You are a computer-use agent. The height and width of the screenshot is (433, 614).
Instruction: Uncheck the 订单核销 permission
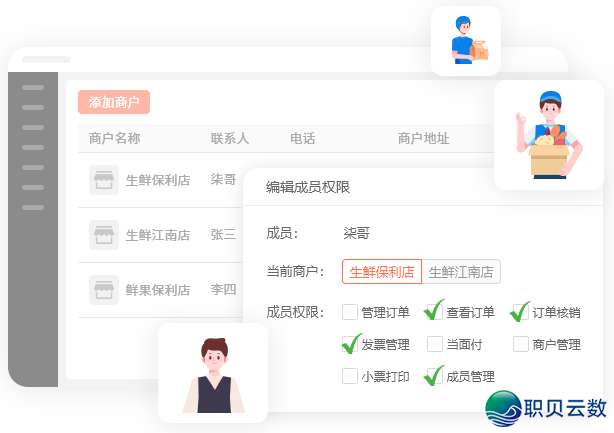(520, 312)
